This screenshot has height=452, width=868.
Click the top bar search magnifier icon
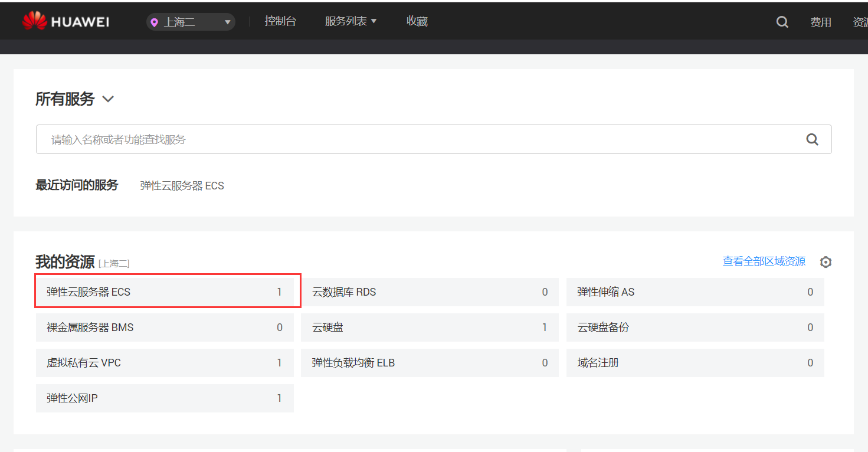point(782,22)
